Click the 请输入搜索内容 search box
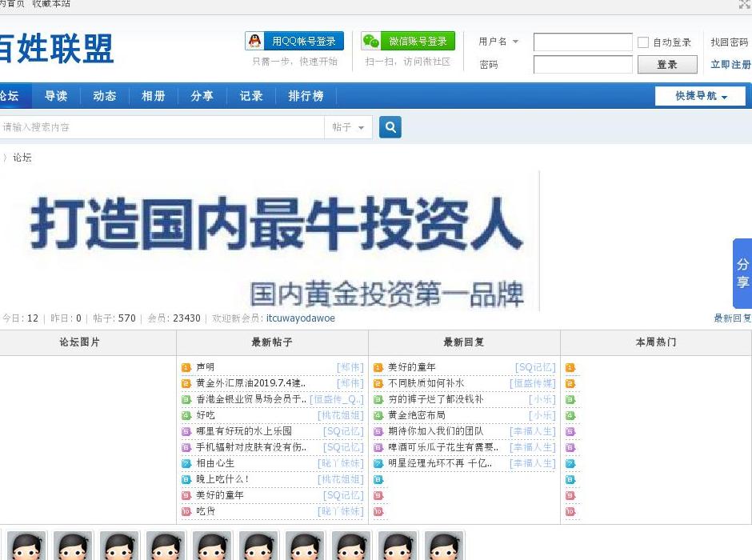This screenshot has height=560, width=752. tap(161, 127)
